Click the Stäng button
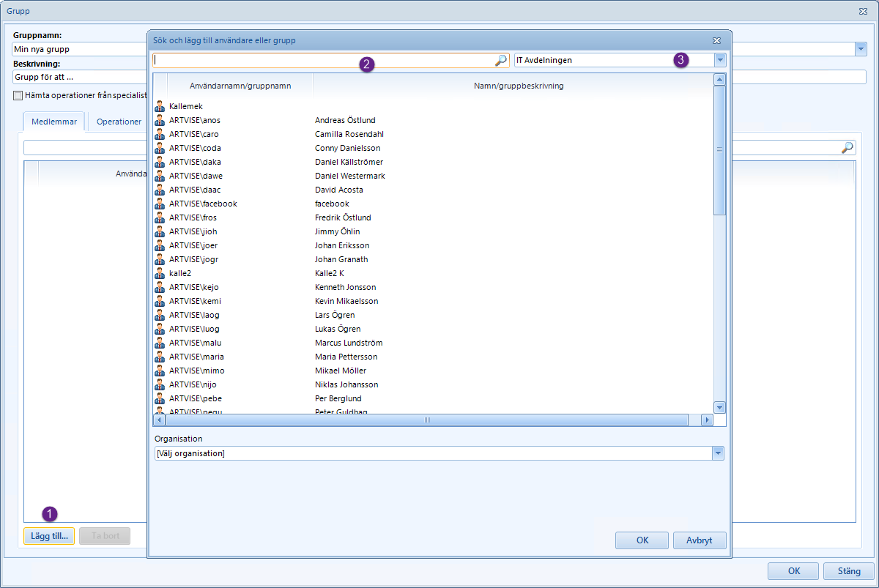 [849, 571]
